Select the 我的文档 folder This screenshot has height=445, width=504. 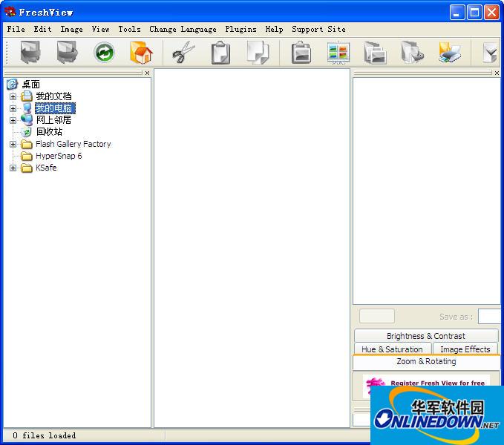point(53,96)
